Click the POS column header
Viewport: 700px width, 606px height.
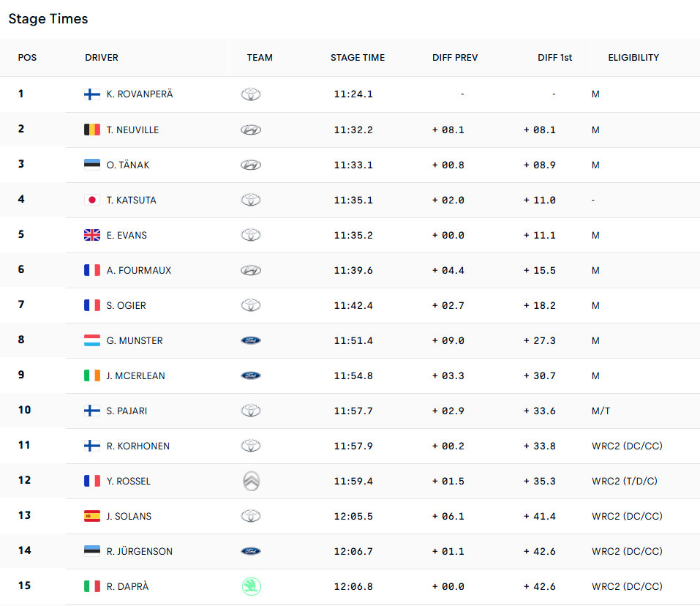pos(27,58)
